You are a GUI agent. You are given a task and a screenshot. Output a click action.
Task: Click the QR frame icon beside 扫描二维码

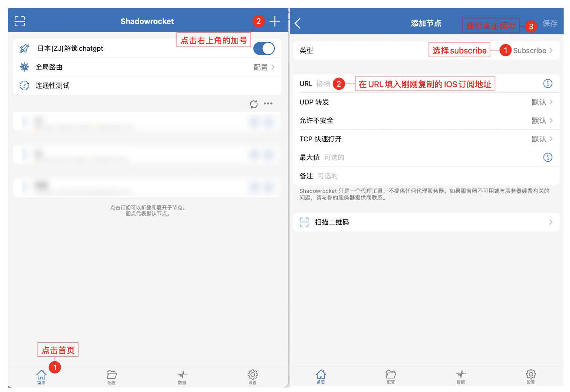point(304,222)
